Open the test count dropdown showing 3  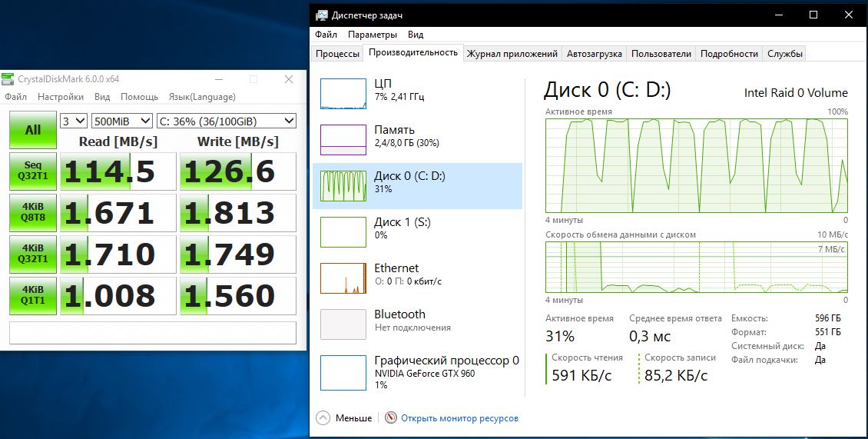click(75, 121)
